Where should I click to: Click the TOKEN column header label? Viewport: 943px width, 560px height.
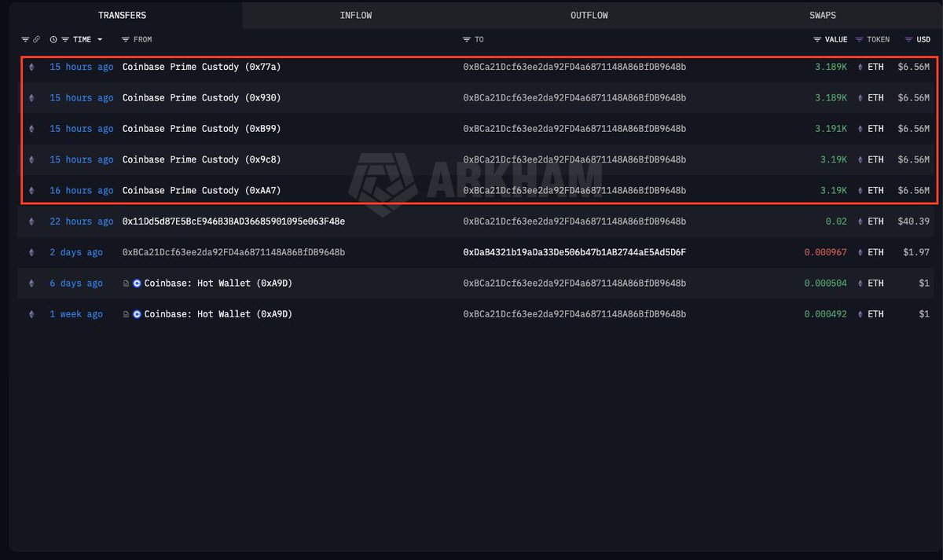click(x=879, y=39)
